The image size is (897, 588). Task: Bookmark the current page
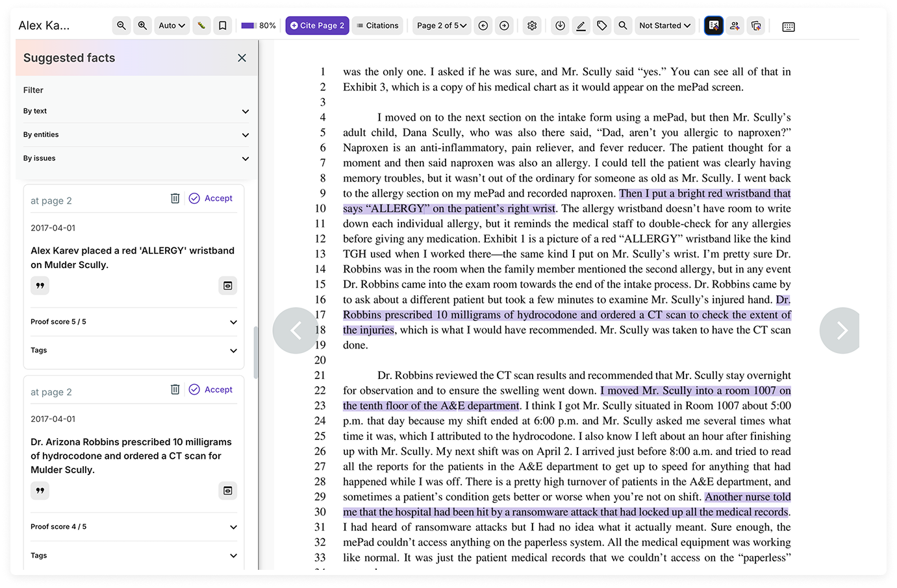click(x=222, y=25)
